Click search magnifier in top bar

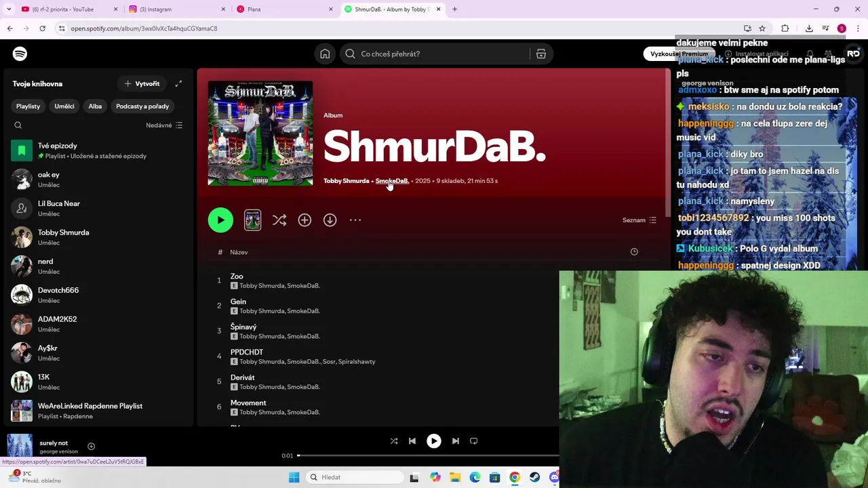point(350,54)
